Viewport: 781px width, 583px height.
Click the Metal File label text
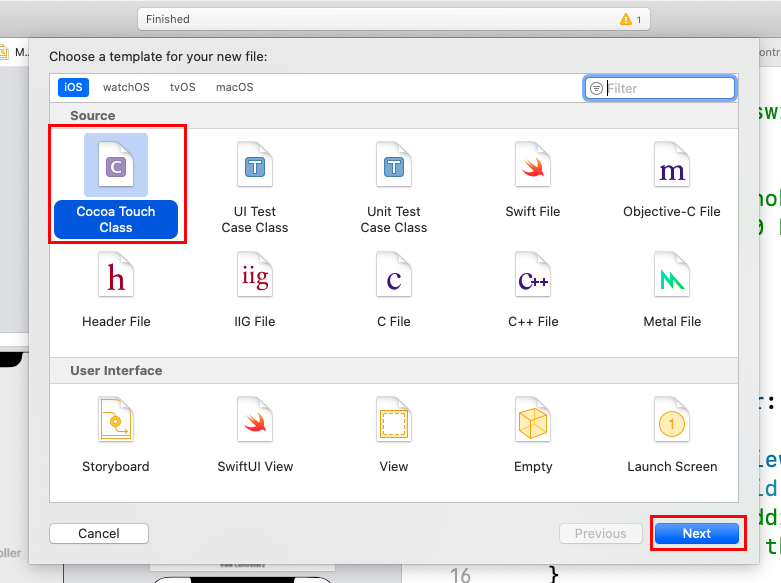(672, 321)
